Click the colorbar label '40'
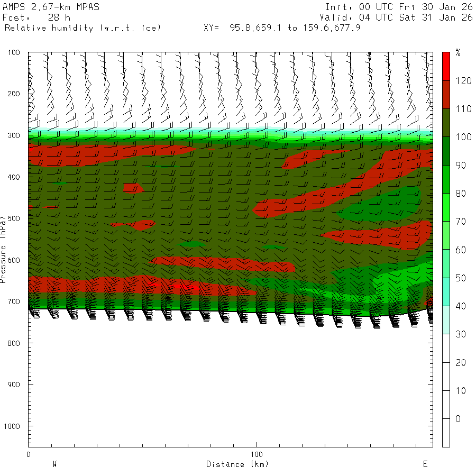This screenshot has width=476, height=476. 461,306
